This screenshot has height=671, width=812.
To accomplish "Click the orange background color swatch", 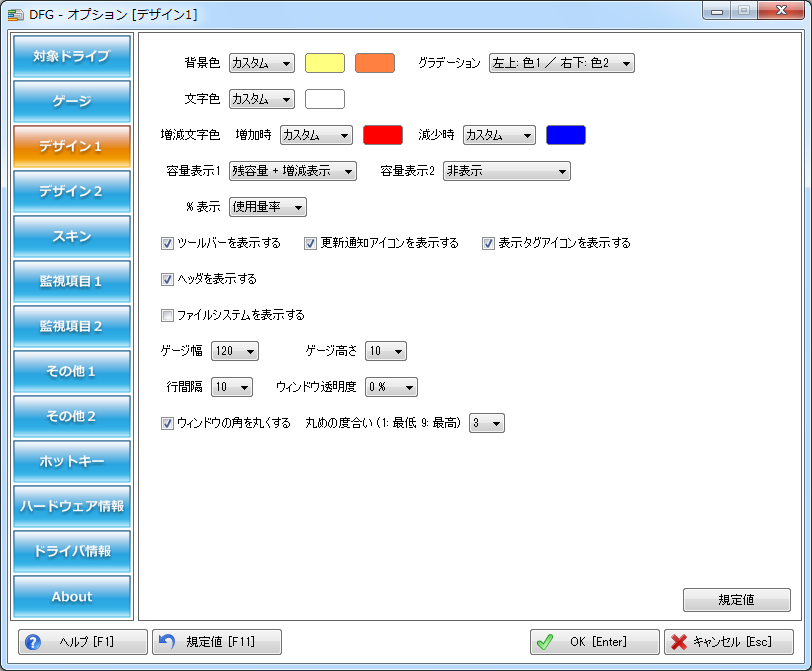I will (x=375, y=63).
